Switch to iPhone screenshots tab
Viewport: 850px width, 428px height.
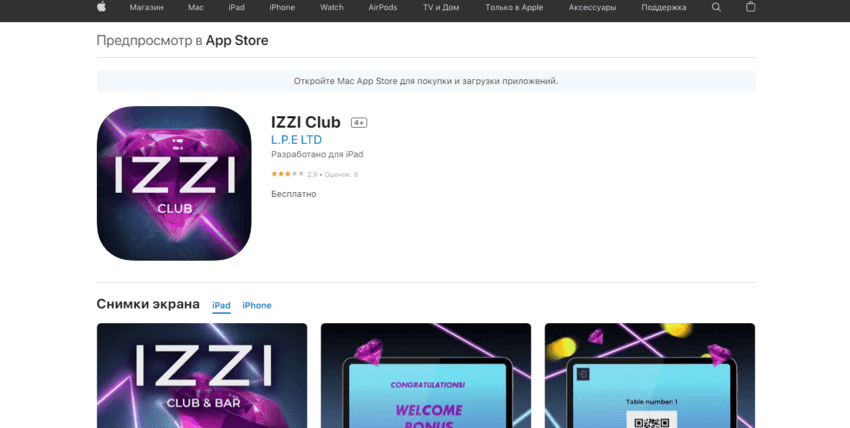coord(257,306)
